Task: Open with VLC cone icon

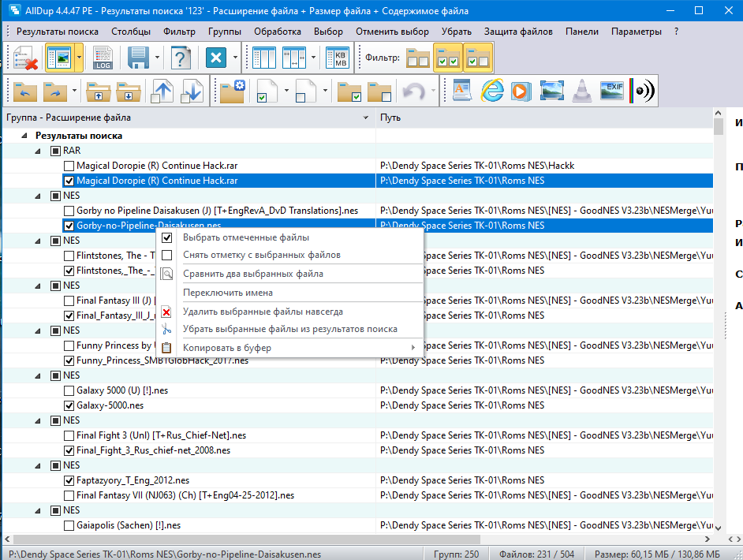Action: click(582, 91)
